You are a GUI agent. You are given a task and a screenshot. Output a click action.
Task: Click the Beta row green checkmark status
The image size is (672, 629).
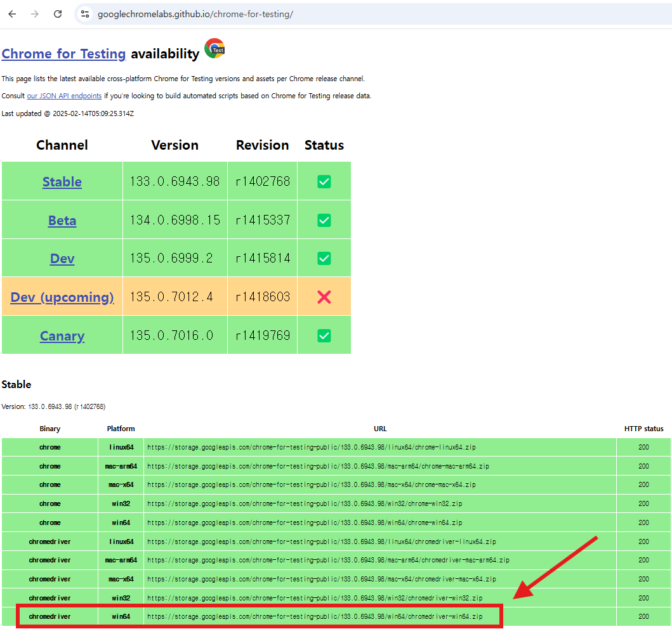pos(324,221)
